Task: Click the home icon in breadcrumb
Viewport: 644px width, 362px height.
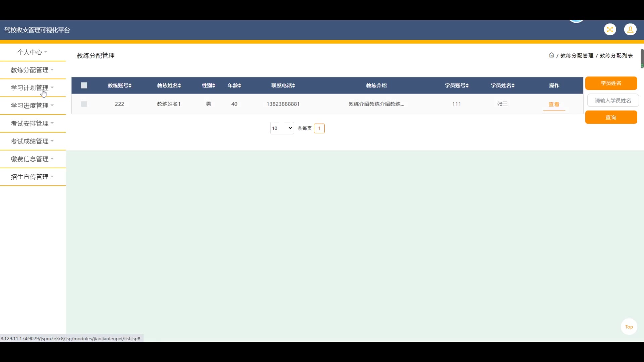Action: pyautogui.click(x=551, y=55)
